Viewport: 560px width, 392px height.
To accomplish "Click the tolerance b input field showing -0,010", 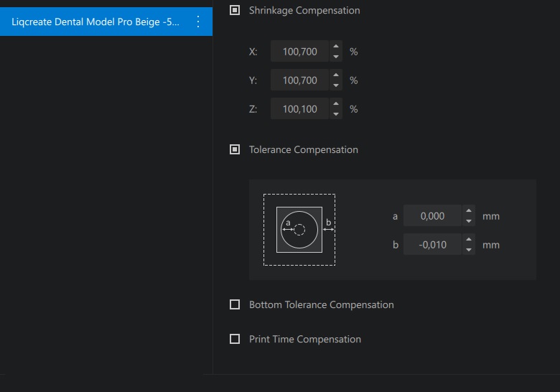I will [432, 245].
